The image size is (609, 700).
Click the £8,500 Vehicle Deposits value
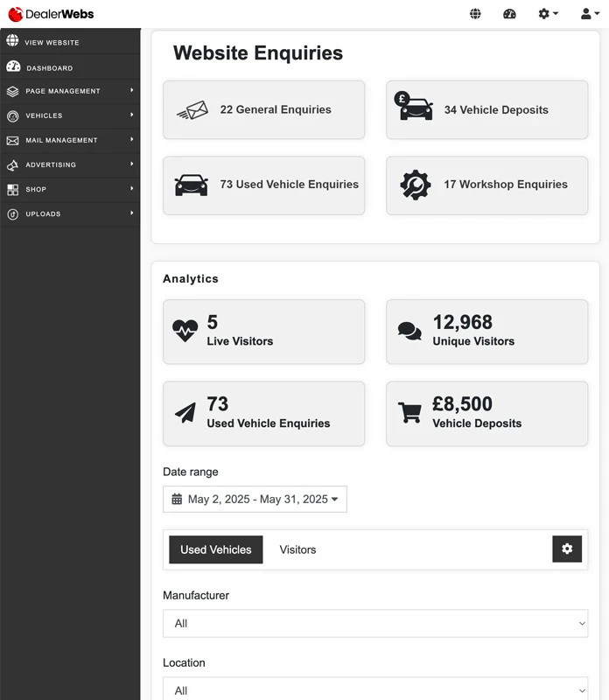(462, 404)
